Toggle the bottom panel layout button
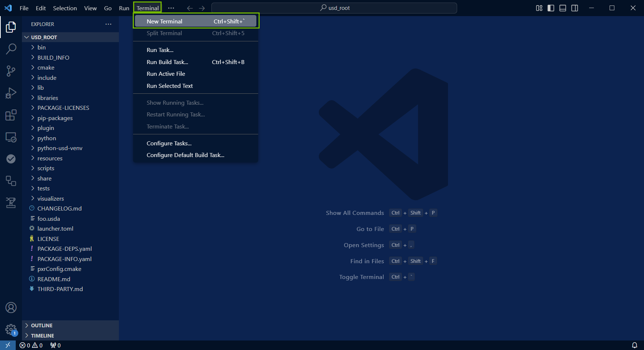This screenshot has height=350, width=644. [563, 8]
